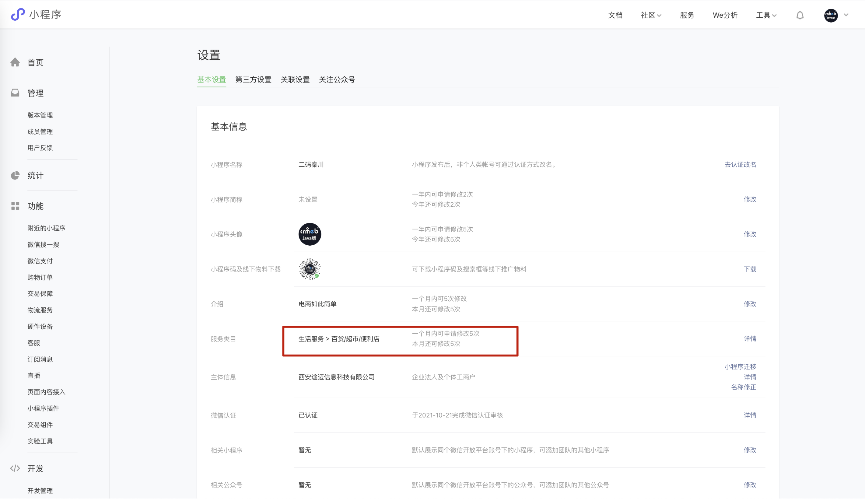Click the mini program QR code thumbnail

[310, 269]
